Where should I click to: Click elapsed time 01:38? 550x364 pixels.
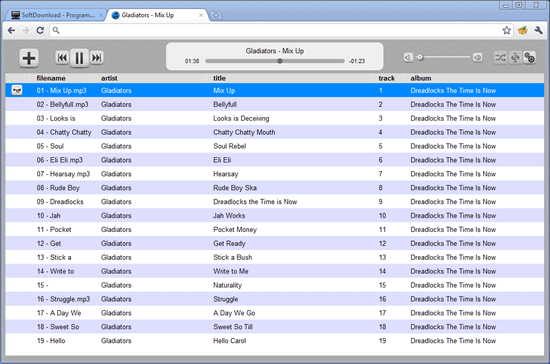(x=192, y=61)
